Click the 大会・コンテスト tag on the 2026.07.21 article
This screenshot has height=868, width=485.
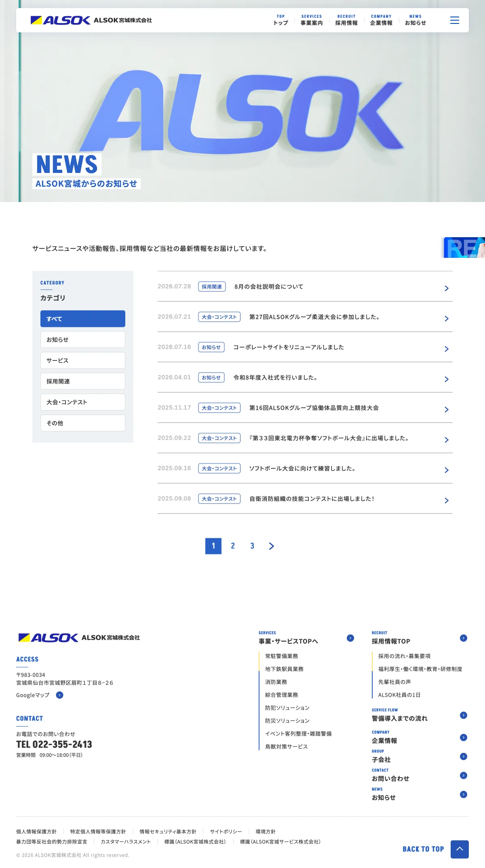click(x=219, y=317)
